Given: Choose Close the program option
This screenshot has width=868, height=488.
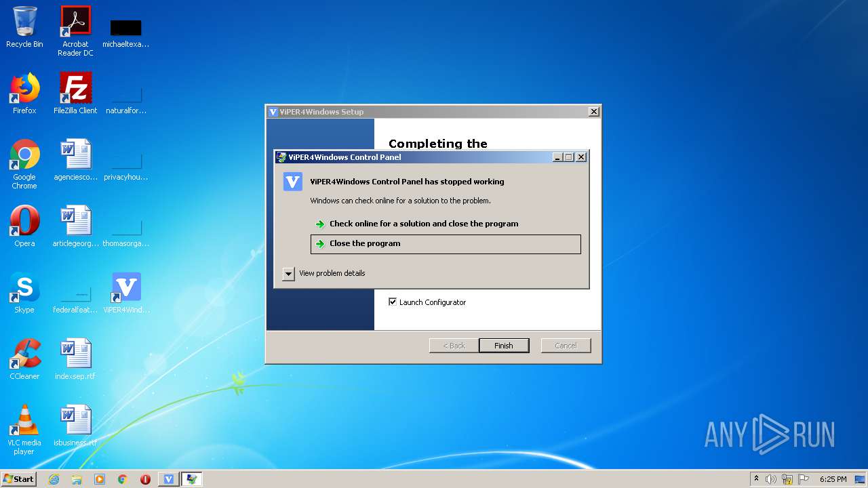Looking at the screenshot, I should pyautogui.click(x=446, y=244).
